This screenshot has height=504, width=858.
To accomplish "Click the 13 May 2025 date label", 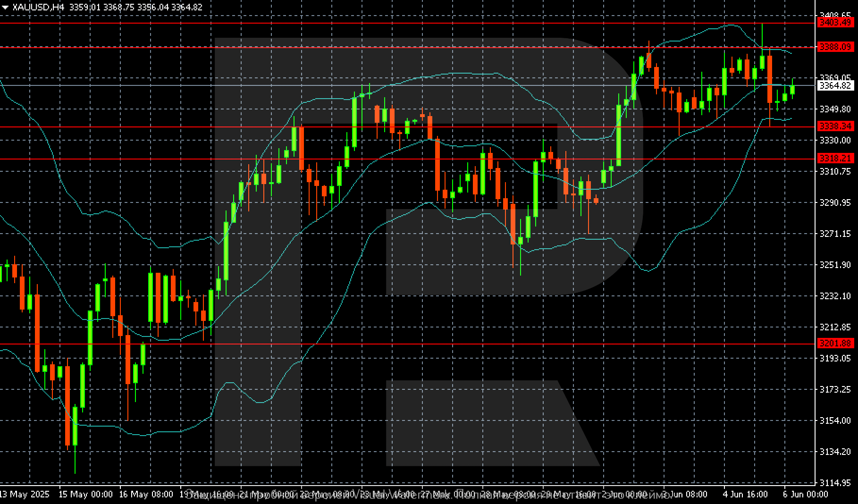I will click(x=25, y=494).
